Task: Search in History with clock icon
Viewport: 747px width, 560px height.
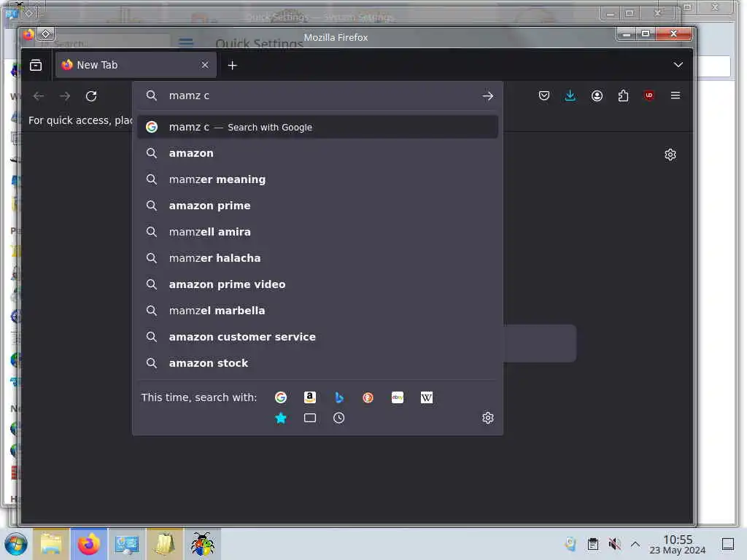Action: (338, 418)
